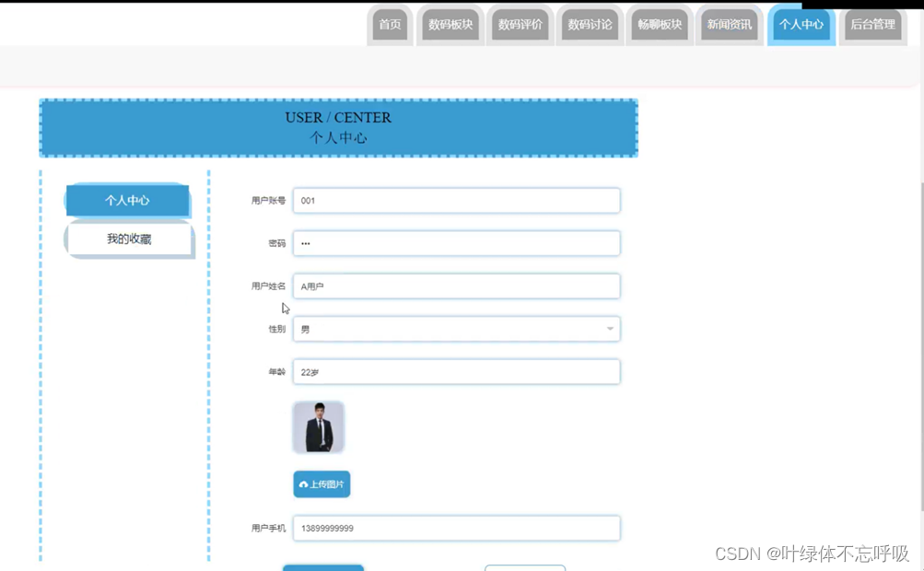
Task: Open the 后台管理 tab
Action: pos(872,25)
